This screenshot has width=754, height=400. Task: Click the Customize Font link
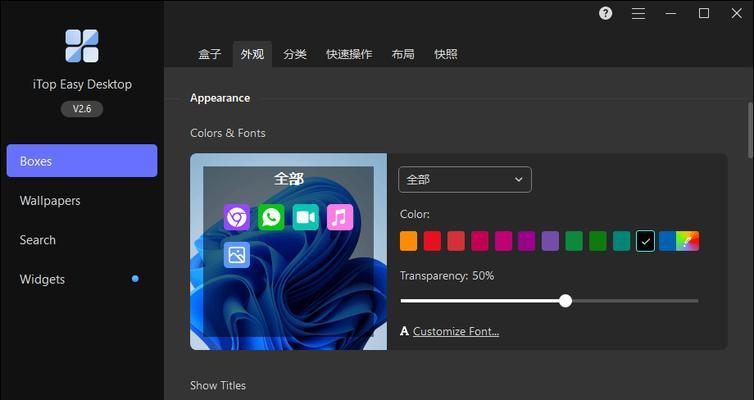(456, 331)
